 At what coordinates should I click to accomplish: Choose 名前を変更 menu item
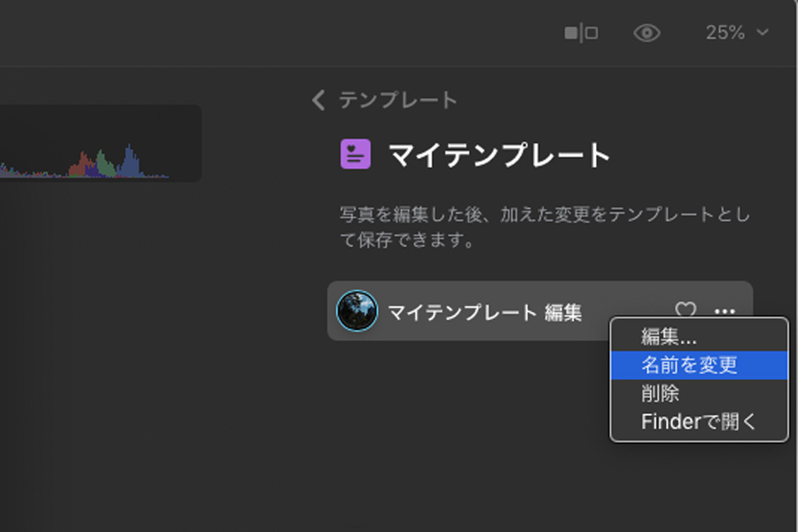pos(699,365)
